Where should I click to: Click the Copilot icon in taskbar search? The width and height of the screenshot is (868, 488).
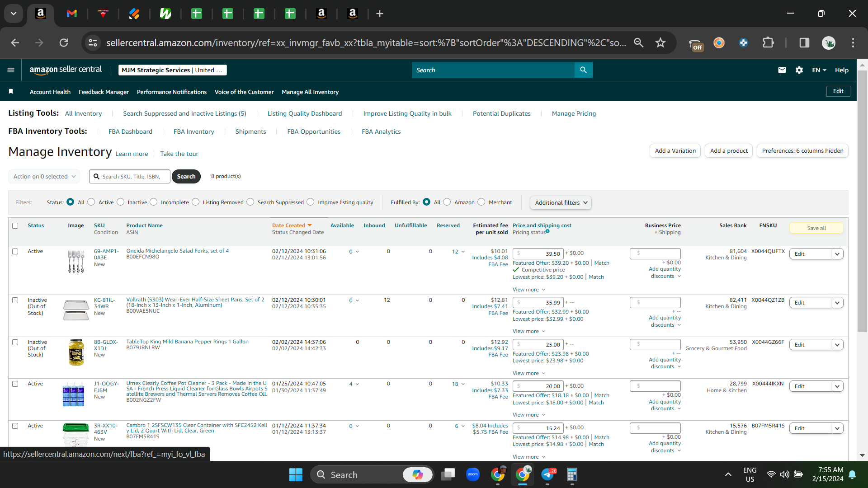[x=417, y=474]
